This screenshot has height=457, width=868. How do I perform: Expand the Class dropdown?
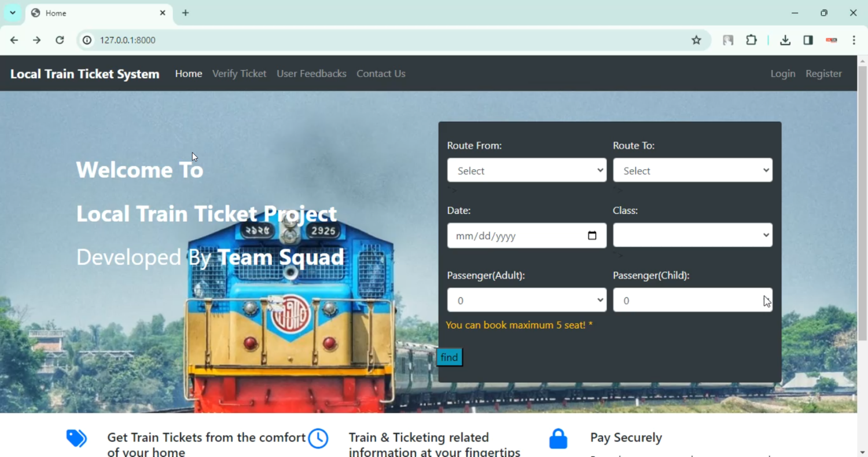click(x=693, y=235)
